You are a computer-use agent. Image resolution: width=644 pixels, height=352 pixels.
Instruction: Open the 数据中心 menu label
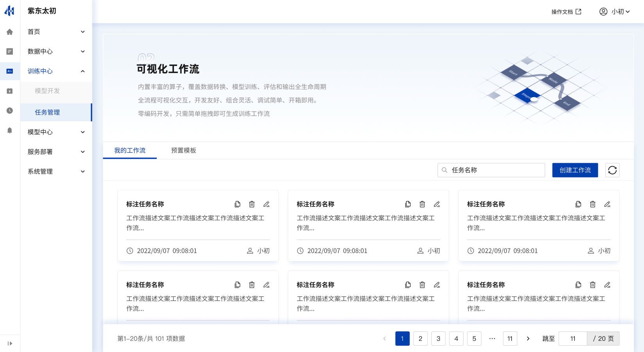(x=40, y=52)
